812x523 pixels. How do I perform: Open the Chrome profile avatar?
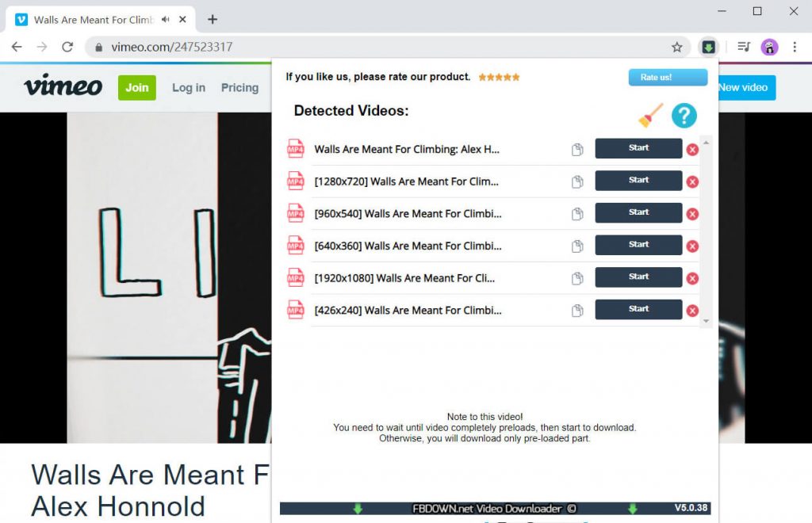[769, 47]
